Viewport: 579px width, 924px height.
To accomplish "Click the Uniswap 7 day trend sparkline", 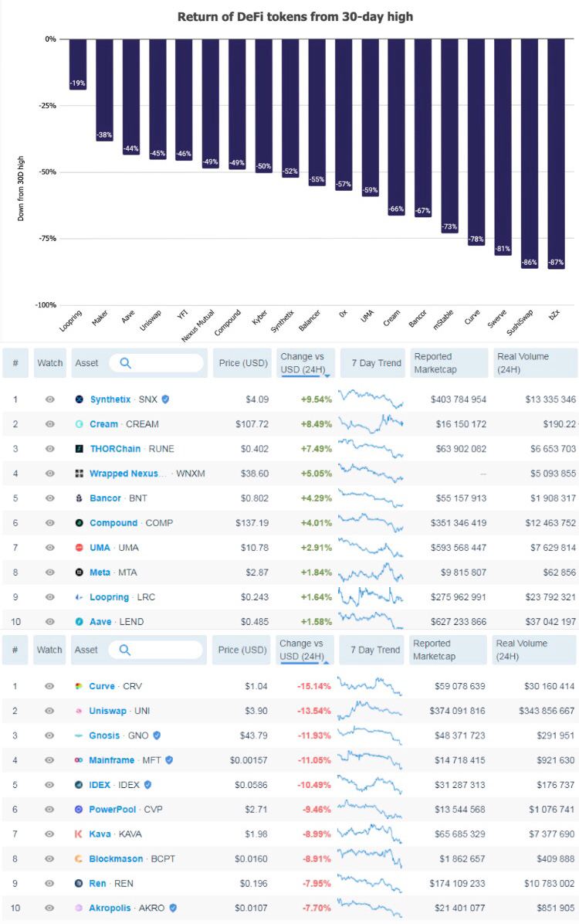I will [x=370, y=710].
